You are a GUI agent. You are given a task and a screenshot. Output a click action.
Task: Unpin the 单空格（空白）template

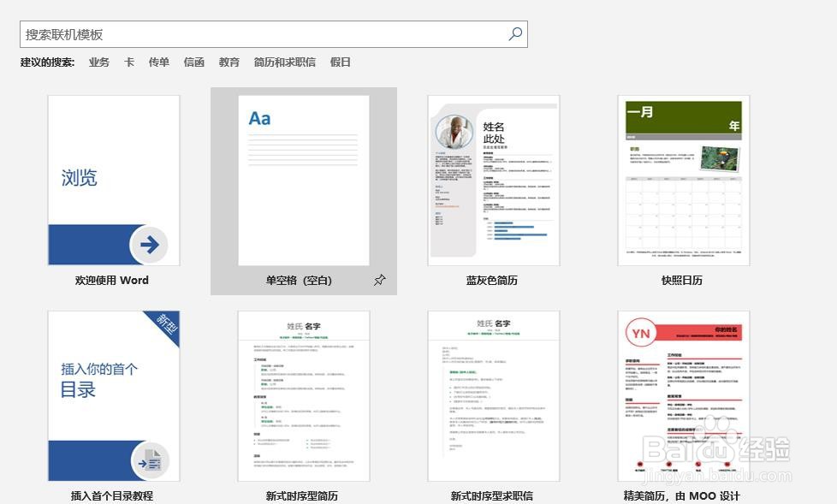(x=379, y=280)
